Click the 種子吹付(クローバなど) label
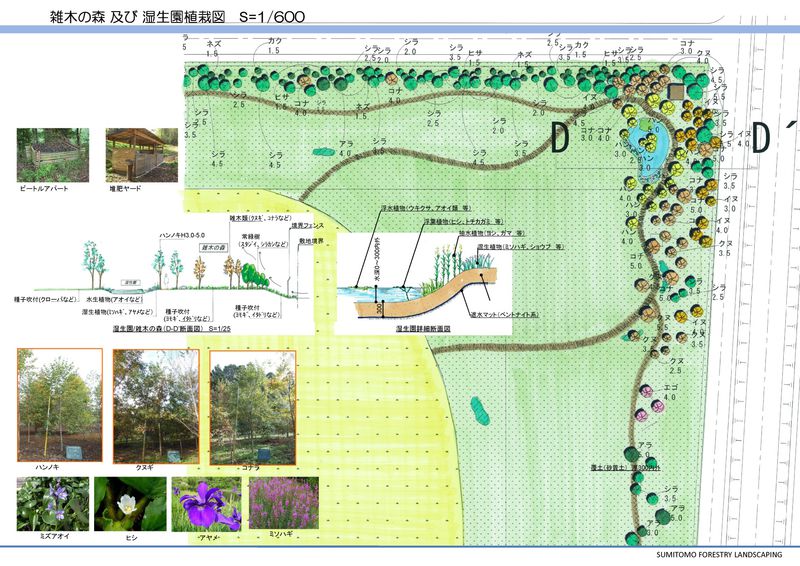The width and height of the screenshot is (800, 566). click(x=45, y=300)
